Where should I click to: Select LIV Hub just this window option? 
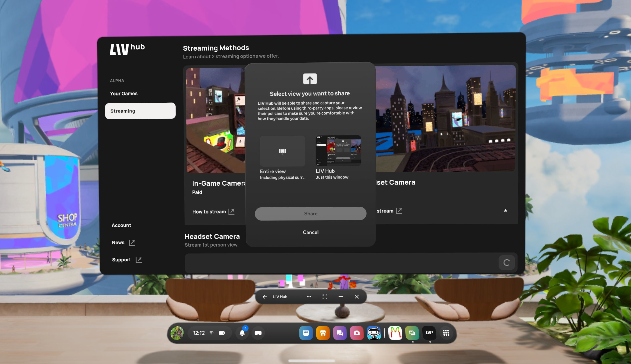338,150
